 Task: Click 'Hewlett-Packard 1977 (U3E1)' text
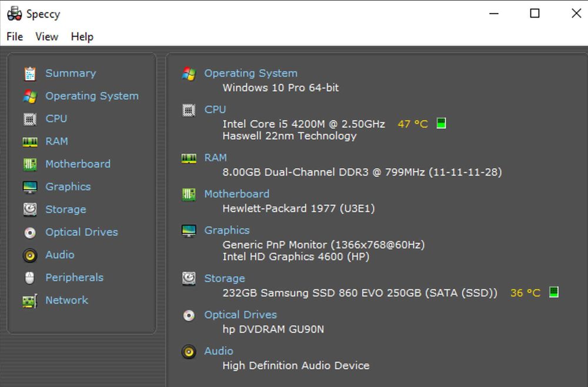click(x=299, y=209)
